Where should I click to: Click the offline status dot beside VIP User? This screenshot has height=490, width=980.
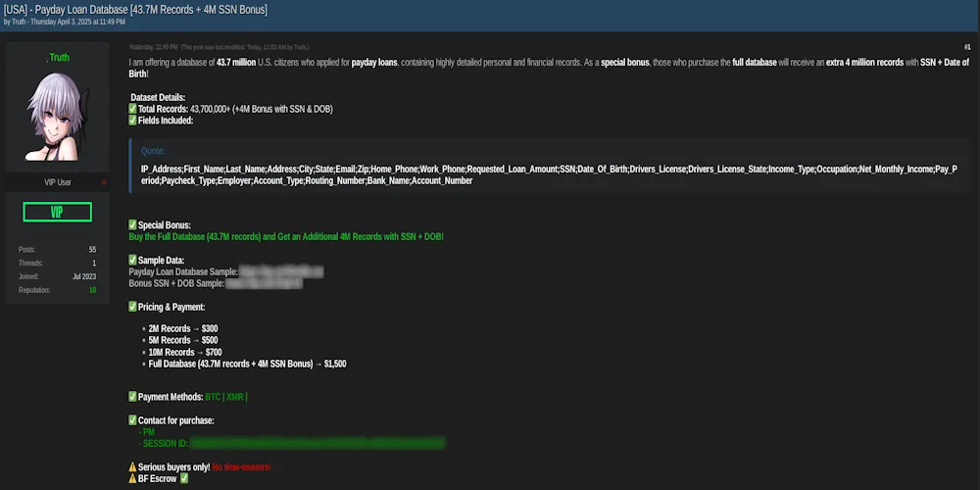click(x=104, y=182)
